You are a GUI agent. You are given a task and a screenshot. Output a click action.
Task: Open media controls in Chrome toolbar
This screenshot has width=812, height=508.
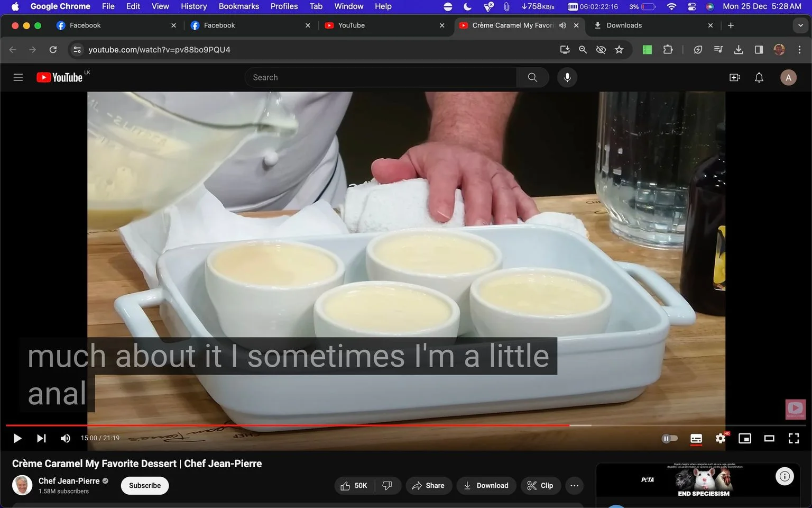[x=718, y=50]
